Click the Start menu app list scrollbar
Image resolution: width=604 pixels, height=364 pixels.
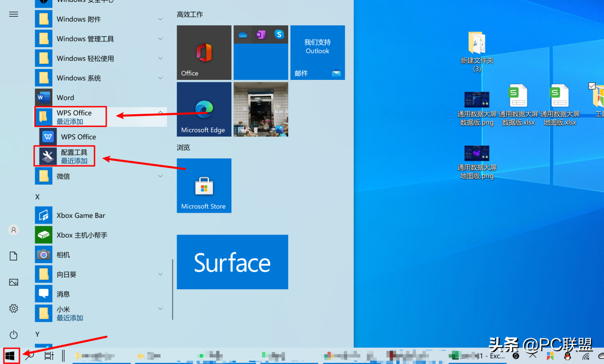(172, 289)
